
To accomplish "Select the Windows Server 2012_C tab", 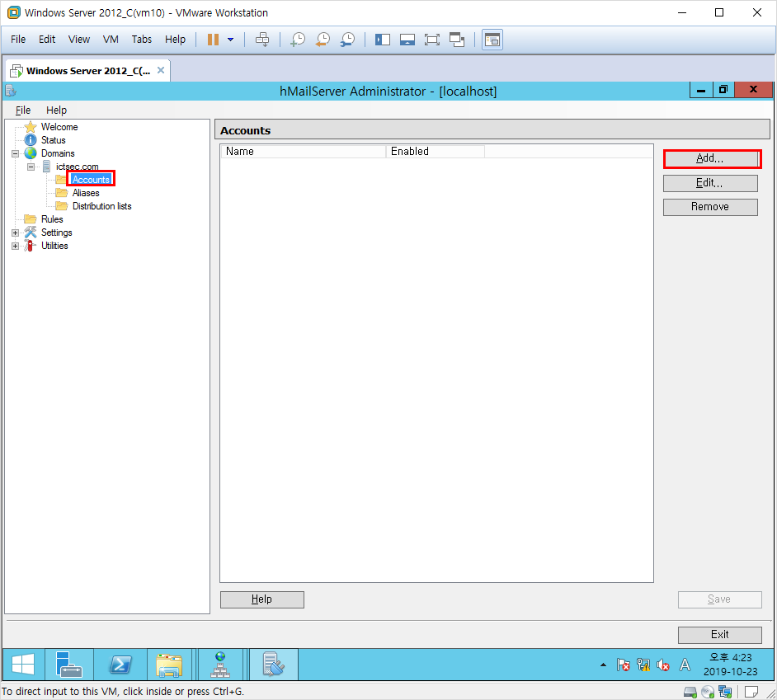I will click(87, 71).
